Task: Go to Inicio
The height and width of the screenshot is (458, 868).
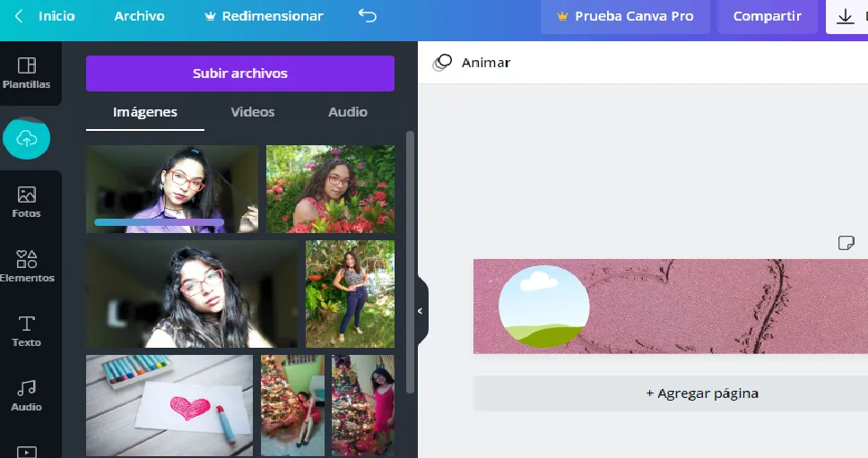Action: click(x=56, y=16)
